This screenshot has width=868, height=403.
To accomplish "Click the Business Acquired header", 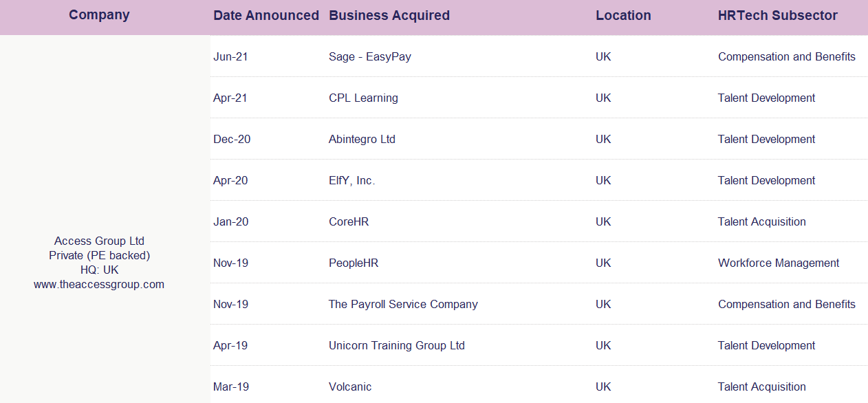I will point(389,15).
